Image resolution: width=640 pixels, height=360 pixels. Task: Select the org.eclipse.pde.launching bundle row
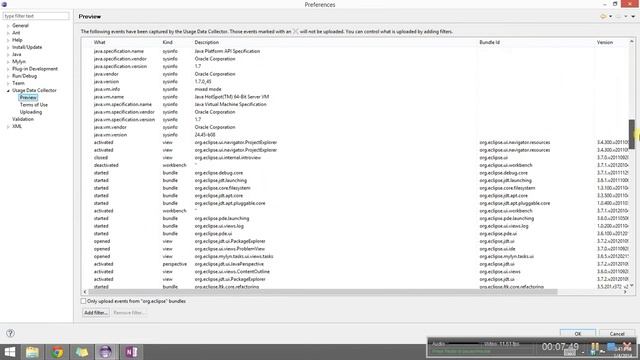pos(355,219)
